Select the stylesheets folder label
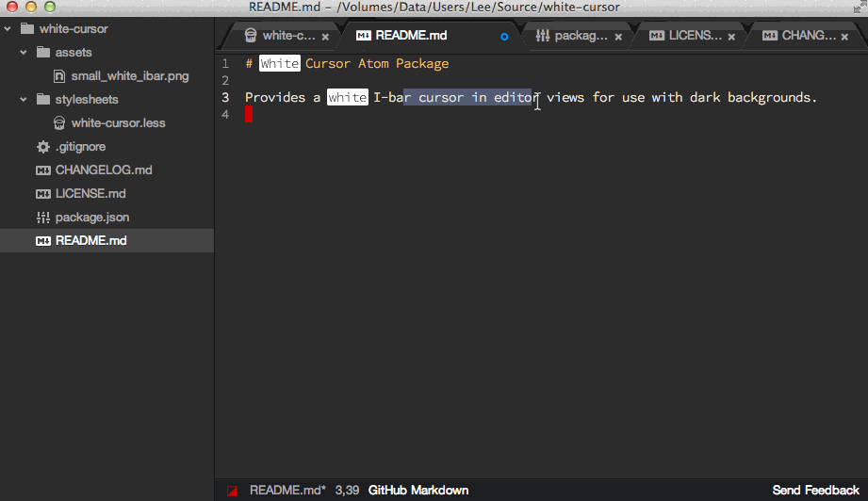 87,100
